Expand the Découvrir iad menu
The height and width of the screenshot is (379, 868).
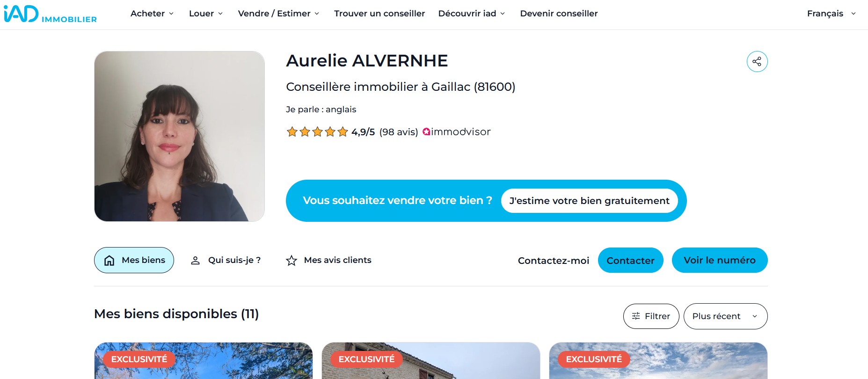coord(471,14)
